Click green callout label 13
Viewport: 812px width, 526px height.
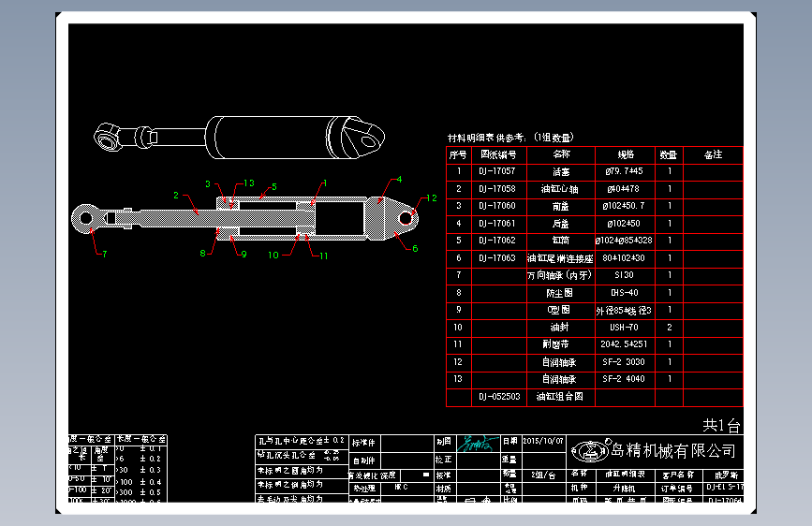(x=249, y=183)
